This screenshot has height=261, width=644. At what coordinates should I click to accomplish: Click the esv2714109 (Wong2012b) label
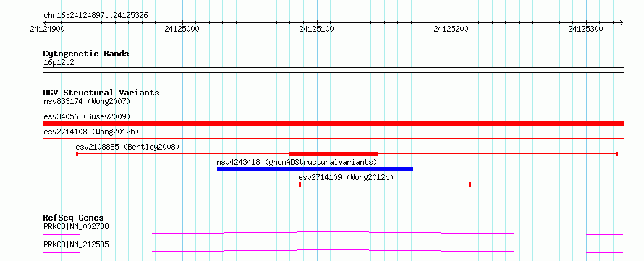346,177
